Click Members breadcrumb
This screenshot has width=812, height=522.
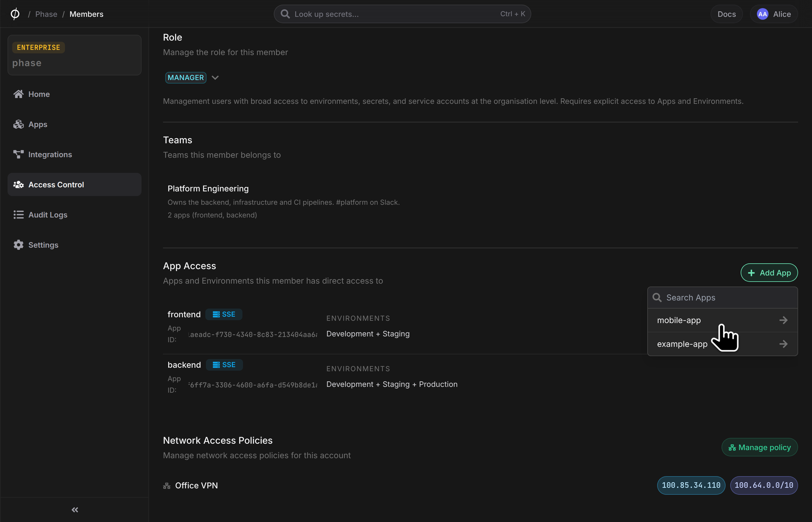(x=86, y=14)
